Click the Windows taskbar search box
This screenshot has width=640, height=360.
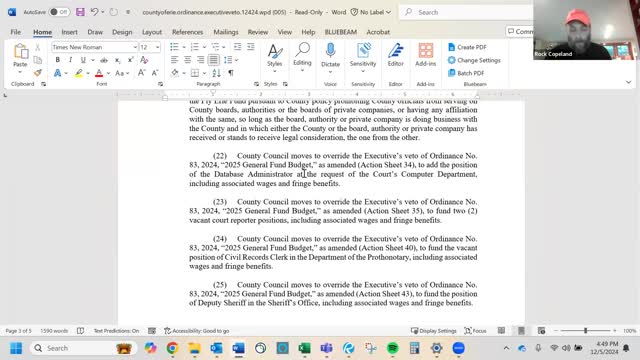click(x=82, y=348)
